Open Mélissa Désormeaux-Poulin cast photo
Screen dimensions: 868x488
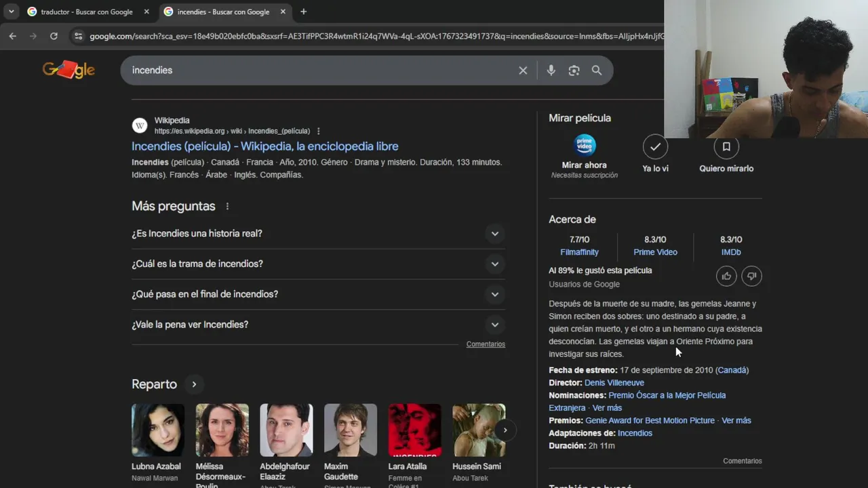coord(222,430)
